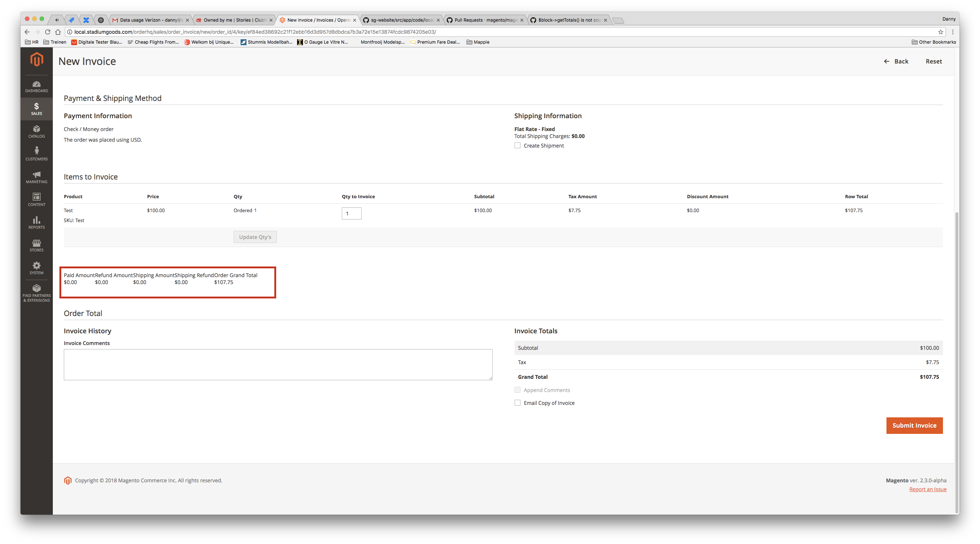Click the browser back arrow
The width and height of the screenshot is (980, 544).
click(27, 32)
